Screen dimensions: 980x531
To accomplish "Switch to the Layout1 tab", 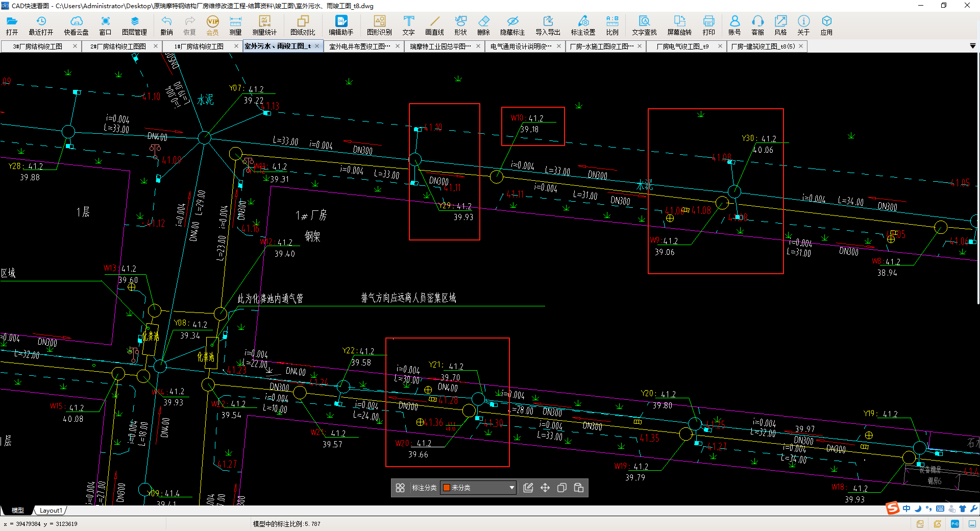I will 51,510.
